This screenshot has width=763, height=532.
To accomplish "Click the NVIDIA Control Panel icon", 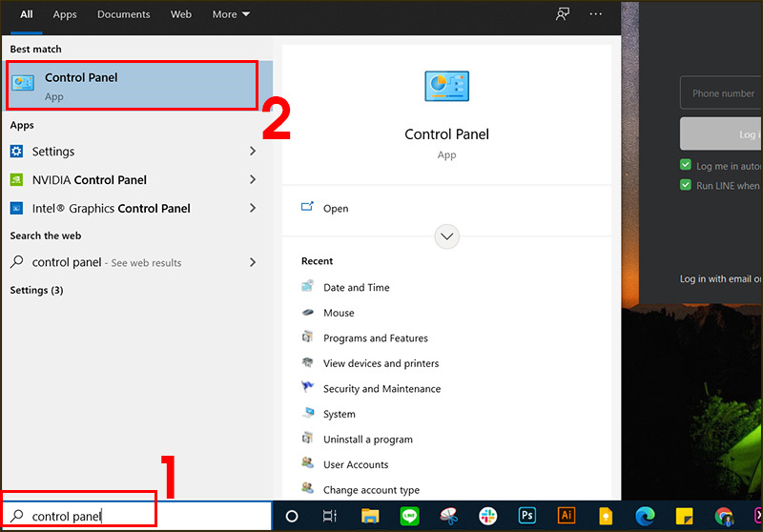I will 16,180.
